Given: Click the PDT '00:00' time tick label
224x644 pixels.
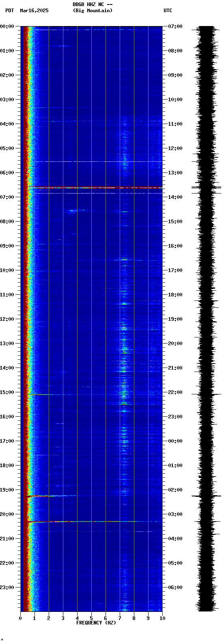Looking at the screenshot, I should click(x=7, y=26).
